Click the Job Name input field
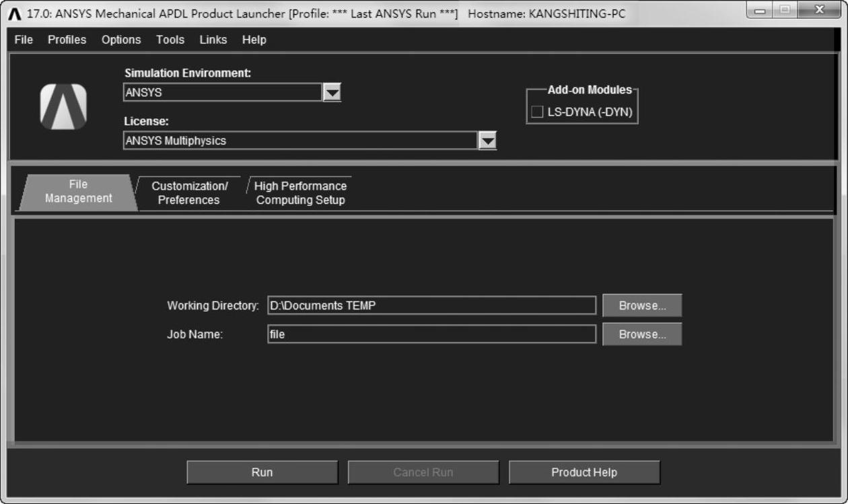 click(431, 334)
